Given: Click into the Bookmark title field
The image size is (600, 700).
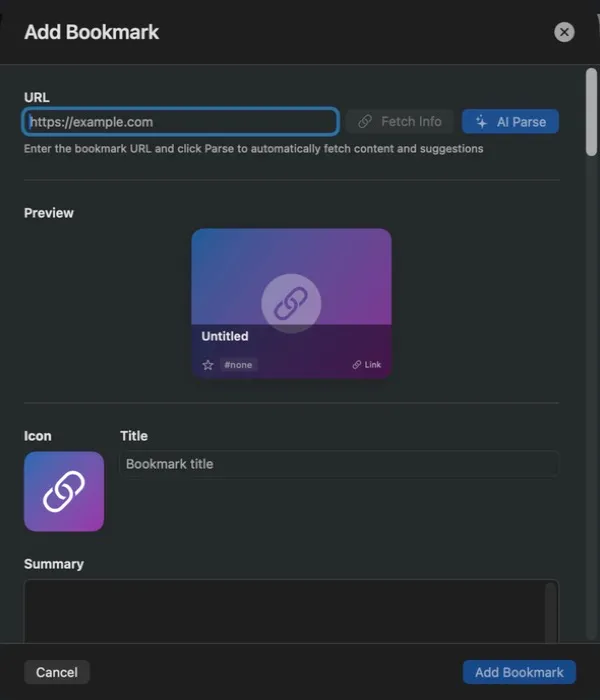Looking at the screenshot, I should (x=339, y=464).
